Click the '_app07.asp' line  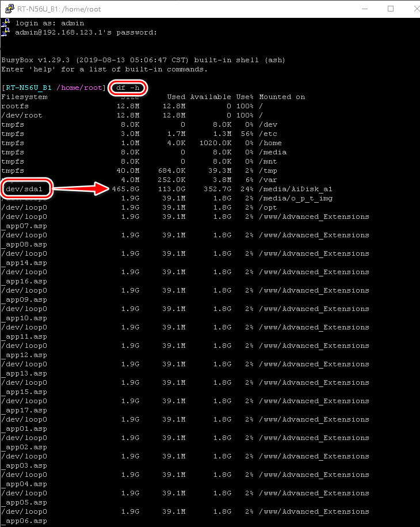click(24, 226)
